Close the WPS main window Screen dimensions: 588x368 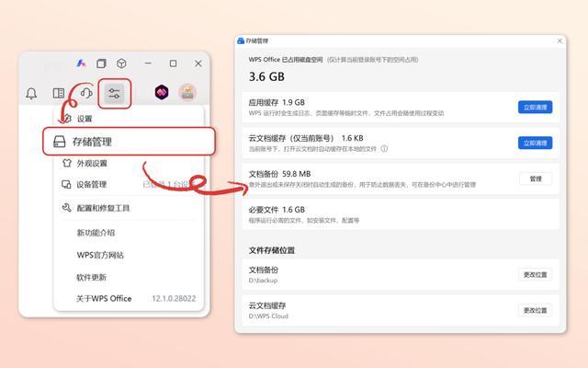(x=198, y=63)
